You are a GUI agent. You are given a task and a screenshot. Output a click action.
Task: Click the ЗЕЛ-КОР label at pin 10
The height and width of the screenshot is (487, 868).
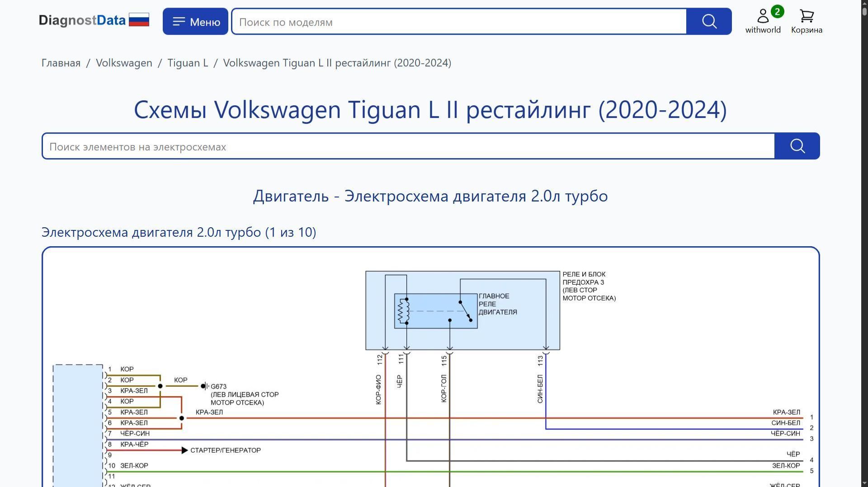(x=134, y=466)
